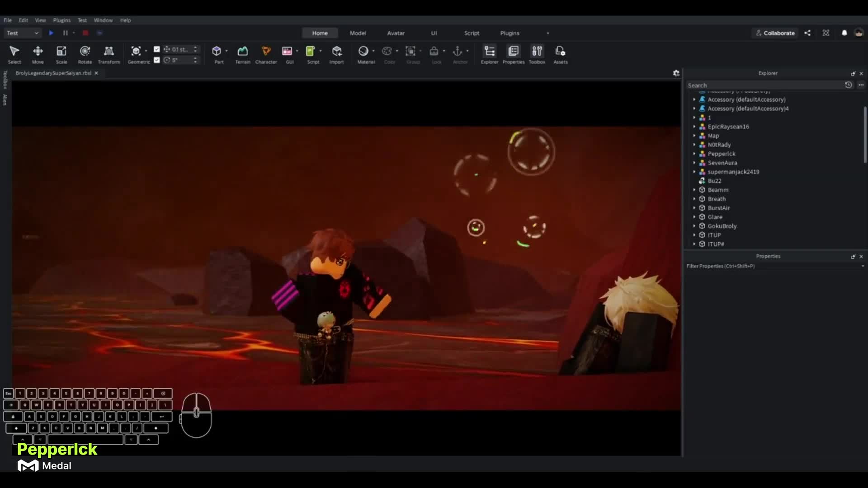The image size is (868, 488).
Task: Open the notifications bell
Action: (x=844, y=33)
